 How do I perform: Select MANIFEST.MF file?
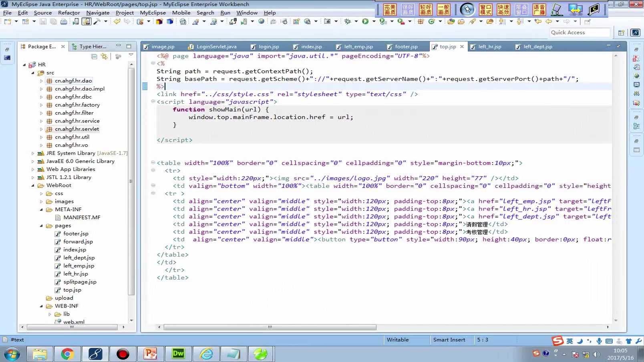[x=82, y=217]
